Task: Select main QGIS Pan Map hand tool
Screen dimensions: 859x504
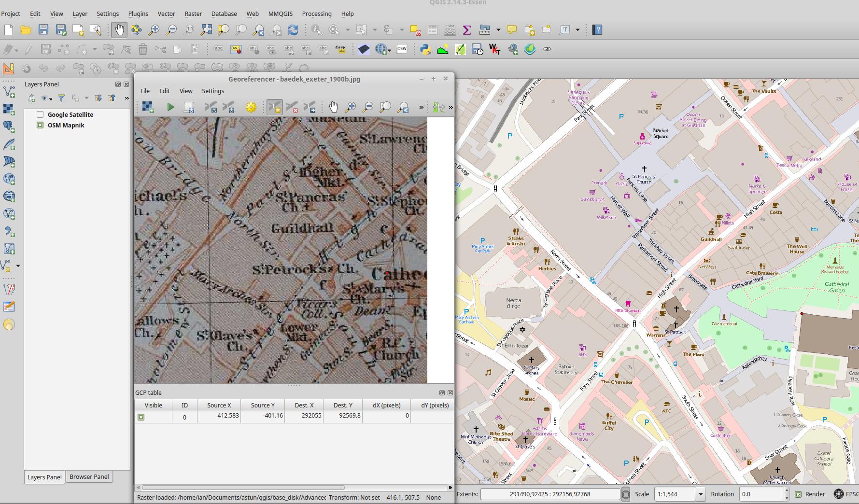Action: (119, 30)
